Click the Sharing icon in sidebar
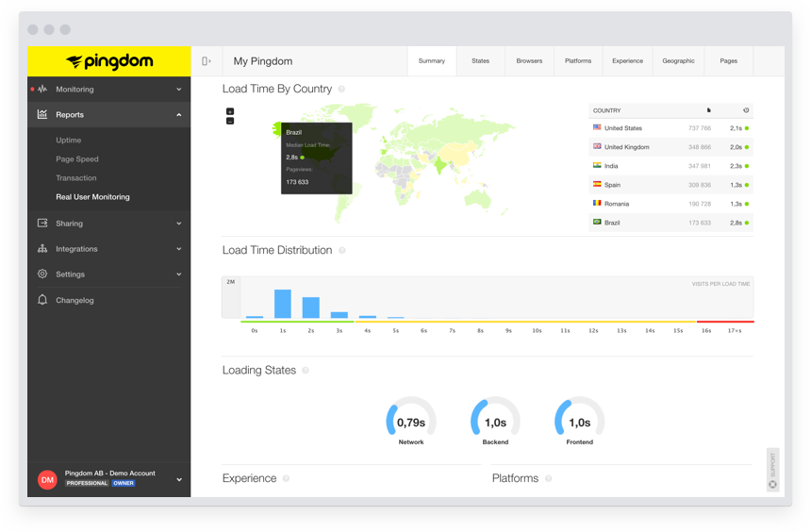The image size is (811, 532). pos(42,223)
